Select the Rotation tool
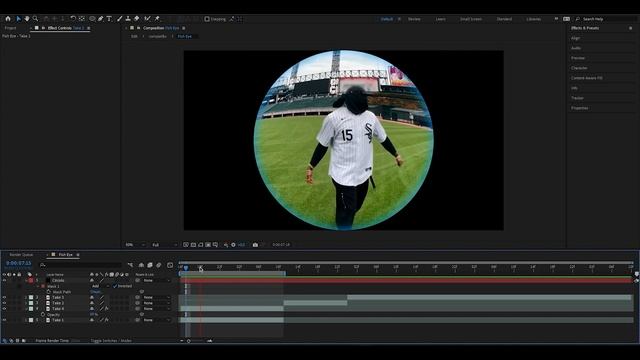Viewport: 640px width, 360px height. tap(73, 19)
